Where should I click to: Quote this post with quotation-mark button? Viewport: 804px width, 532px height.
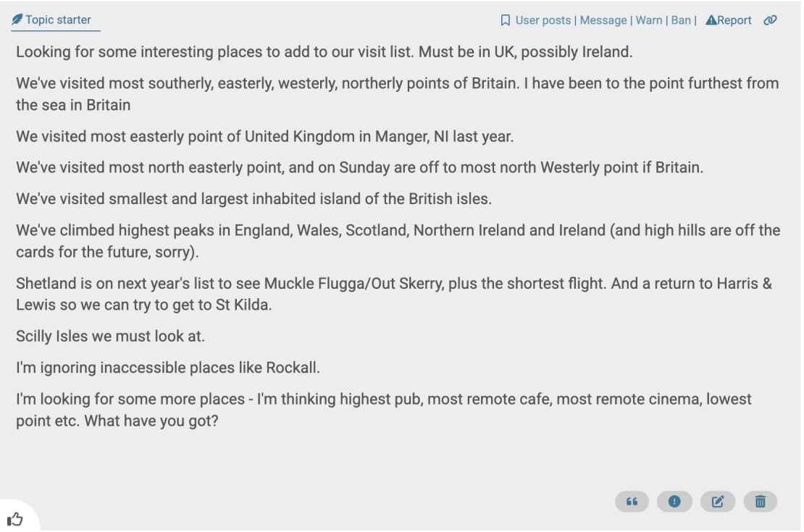pos(632,501)
